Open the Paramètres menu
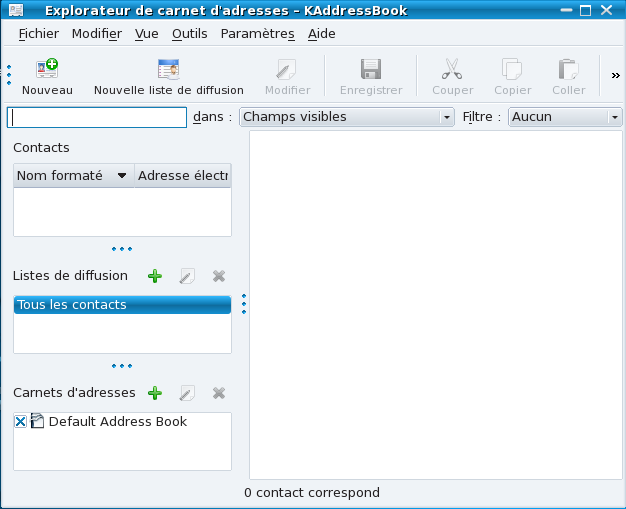This screenshot has height=509, width=626. [x=257, y=33]
